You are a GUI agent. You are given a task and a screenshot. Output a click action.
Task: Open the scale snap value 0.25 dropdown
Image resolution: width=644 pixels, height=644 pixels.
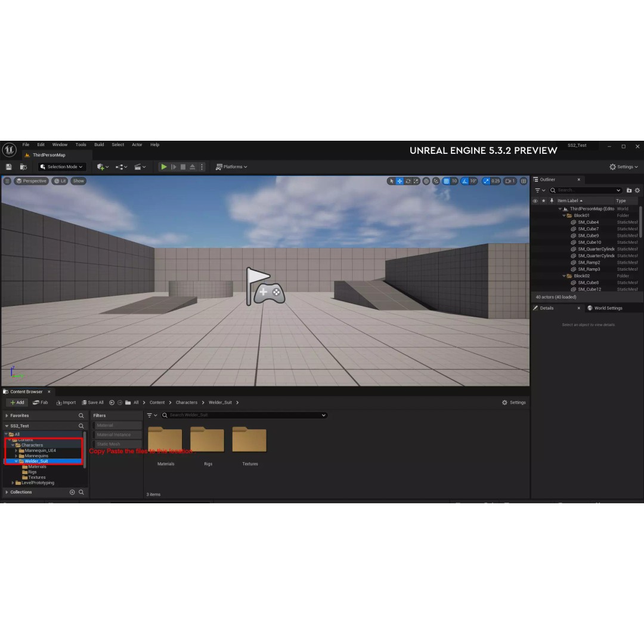pyautogui.click(x=496, y=181)
